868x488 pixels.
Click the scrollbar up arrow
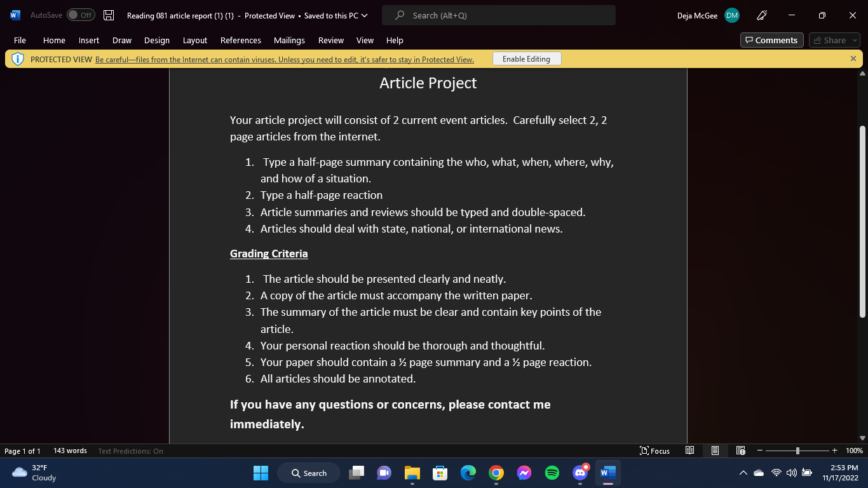coord(862,73)
